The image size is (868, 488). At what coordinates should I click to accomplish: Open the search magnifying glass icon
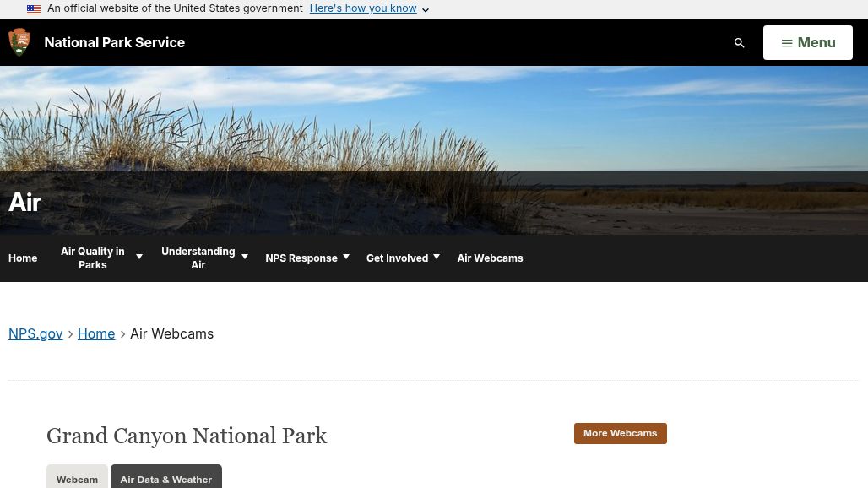tap(739, 42)
